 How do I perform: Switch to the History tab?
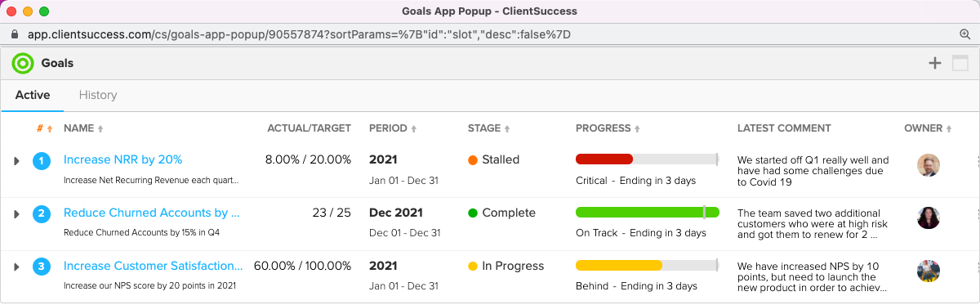[x=98, y=95]
